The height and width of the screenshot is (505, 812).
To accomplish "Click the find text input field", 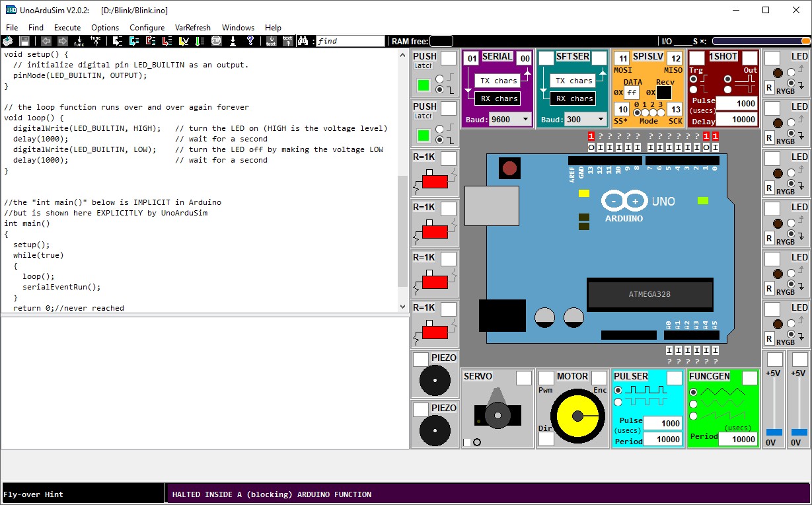I will click(x=350, y=41).
